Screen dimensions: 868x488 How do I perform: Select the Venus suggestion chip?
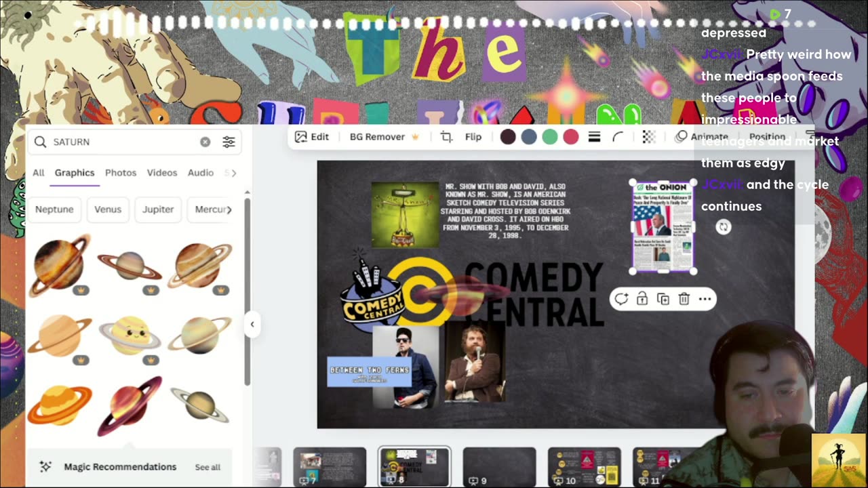pos(108,209)
